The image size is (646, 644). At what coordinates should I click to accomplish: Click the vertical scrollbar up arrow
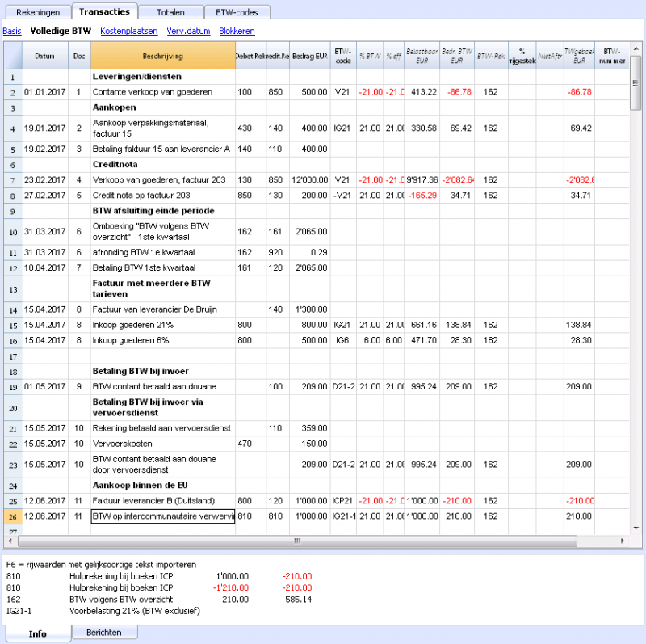pyautogui.click(x=636, y=48)
